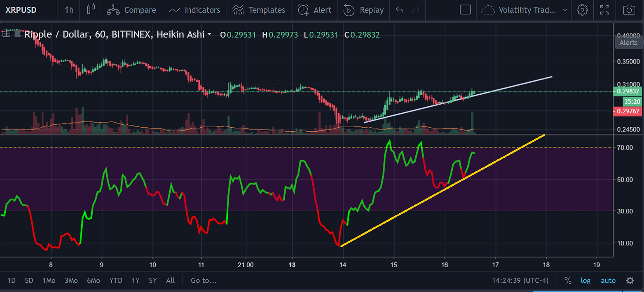The width and height of the screenshot is (644, 292).
Task: Open the Templates menu
Action: coord(259,10)
